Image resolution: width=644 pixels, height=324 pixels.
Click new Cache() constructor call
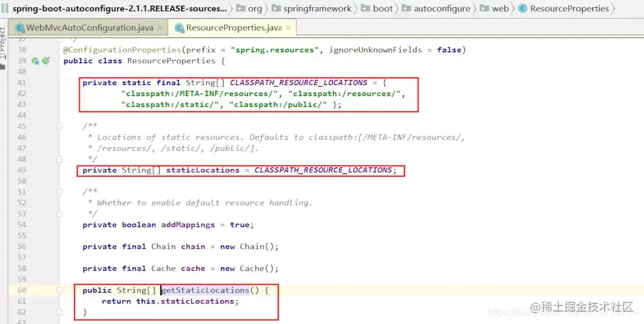pyautogui.click(x=247, y=268)
